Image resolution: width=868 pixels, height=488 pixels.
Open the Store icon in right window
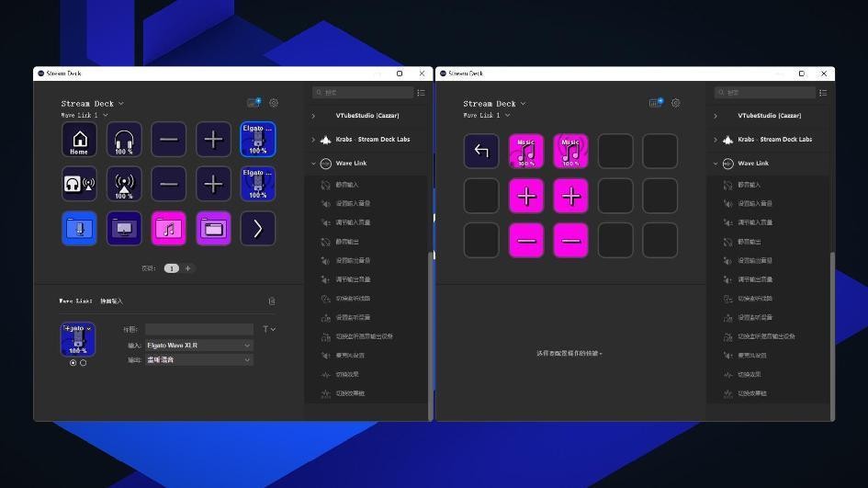(x=656, y=103)
